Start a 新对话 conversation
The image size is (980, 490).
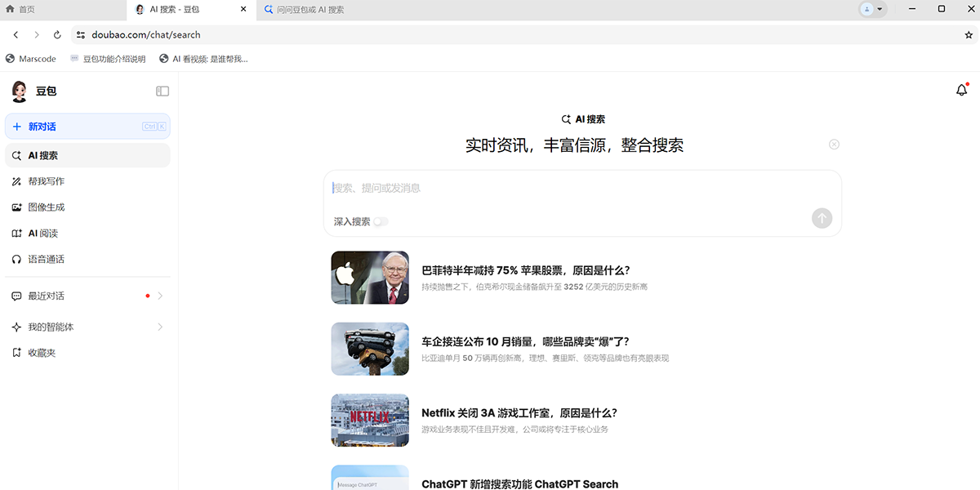click(x=87, y=127)
